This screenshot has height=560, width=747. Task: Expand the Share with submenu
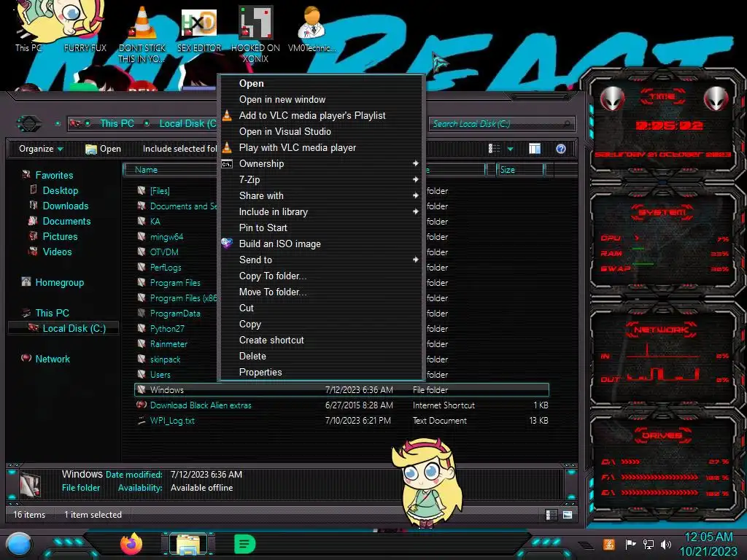pyautogui.click(x=320, y=195)
